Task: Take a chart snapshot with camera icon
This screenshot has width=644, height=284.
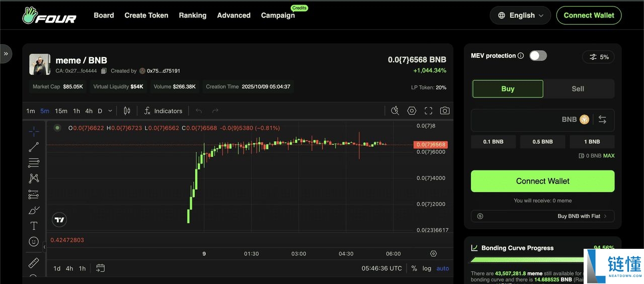Action: [445, 111]
